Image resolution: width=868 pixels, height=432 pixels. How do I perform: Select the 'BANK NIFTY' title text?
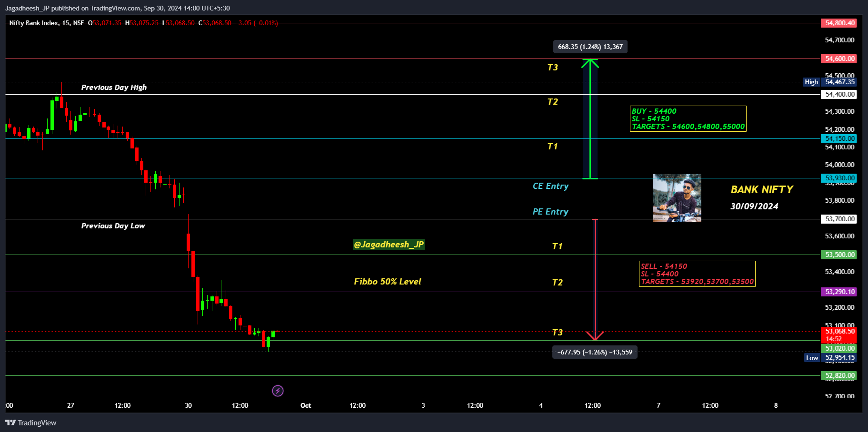click(x=762, y=189)
